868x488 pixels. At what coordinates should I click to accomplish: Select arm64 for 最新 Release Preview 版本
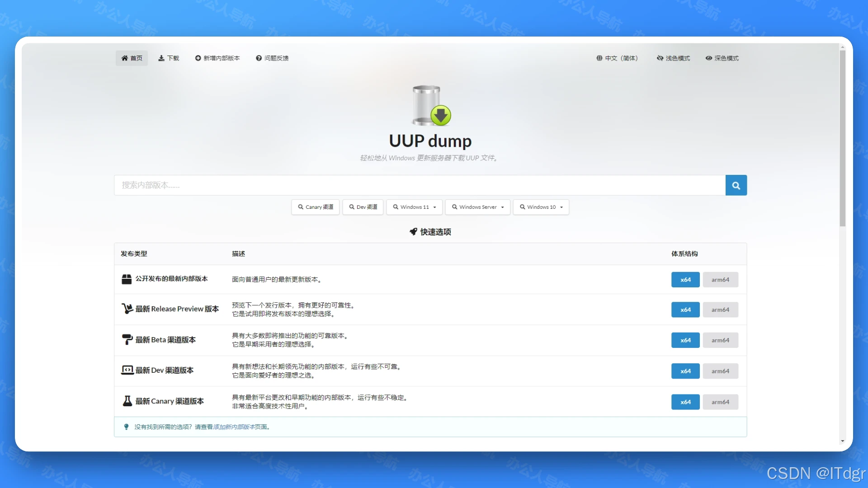(x=720, y=310)
